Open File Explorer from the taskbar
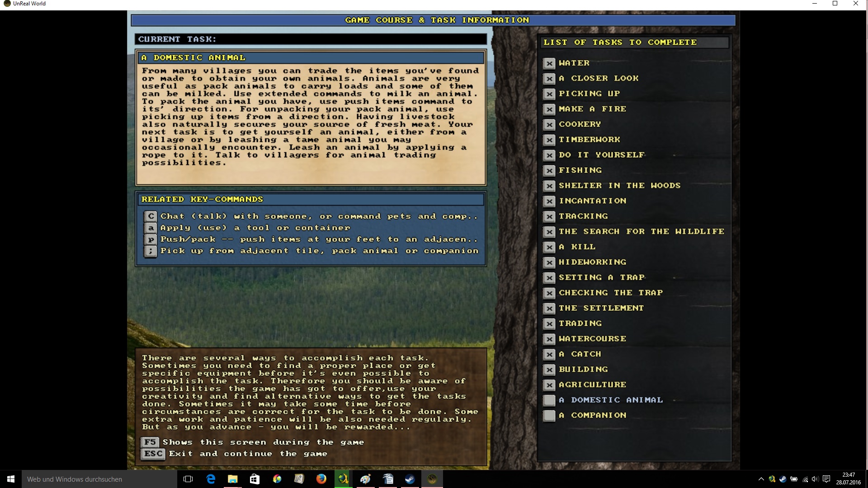 click(232, 479)
